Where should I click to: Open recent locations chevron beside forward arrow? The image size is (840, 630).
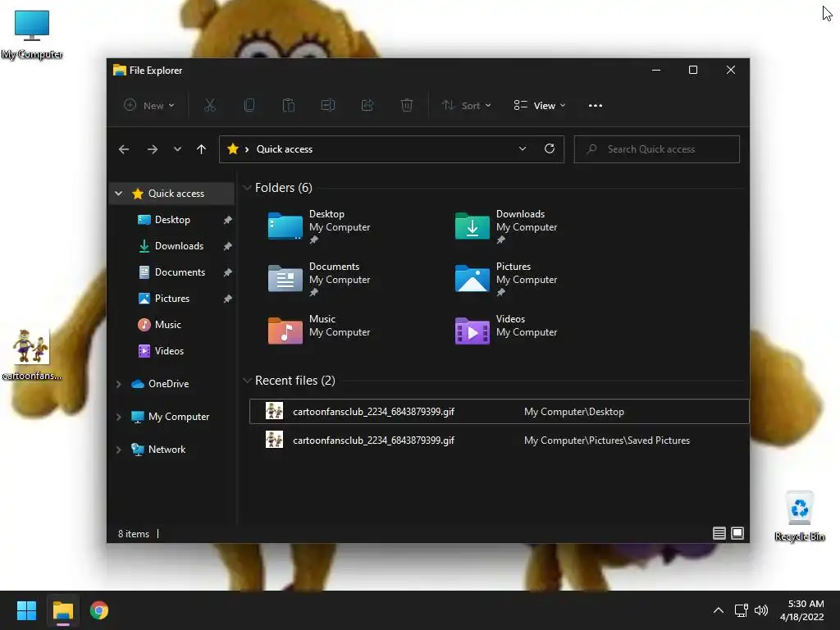[x=177, y=149]
